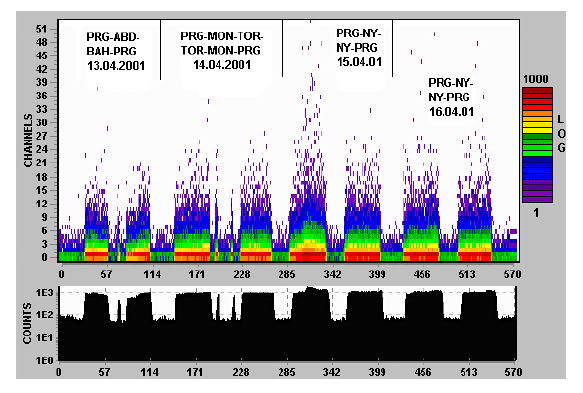Click the 1E2 label on the counts axis
Viewport: 583px width, 393px height.
pos(45,315)
